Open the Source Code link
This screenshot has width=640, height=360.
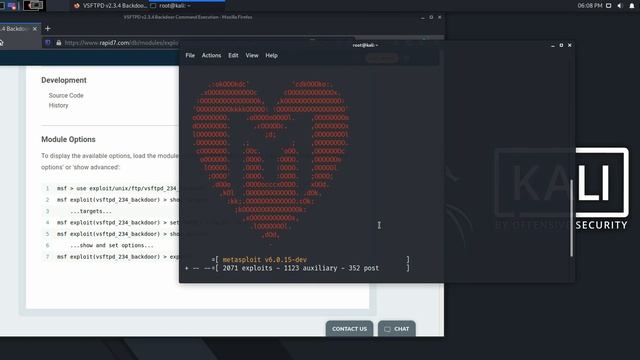(66, 96)
